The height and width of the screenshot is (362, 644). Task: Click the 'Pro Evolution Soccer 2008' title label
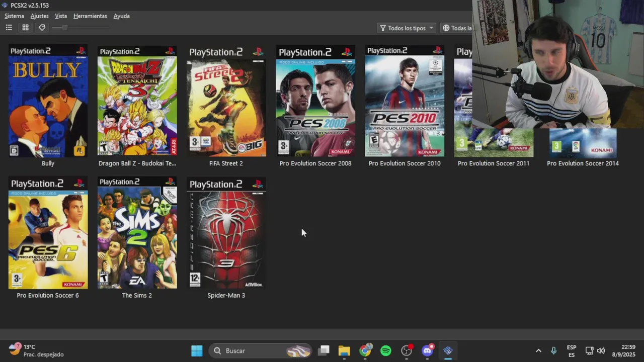pos(315,163)
